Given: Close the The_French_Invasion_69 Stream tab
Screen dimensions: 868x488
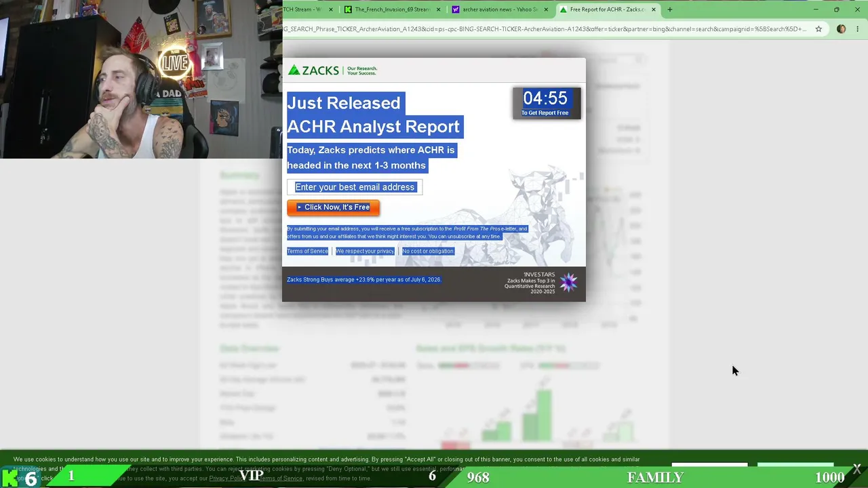Looking at the screenshot, I should click(x=438, y=9).
